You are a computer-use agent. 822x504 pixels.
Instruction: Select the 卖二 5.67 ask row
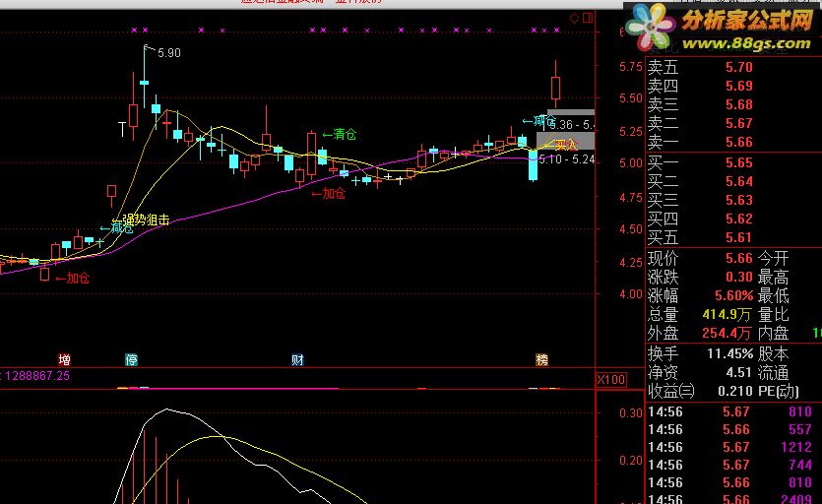pyautogui.click(x=734, y=123)
